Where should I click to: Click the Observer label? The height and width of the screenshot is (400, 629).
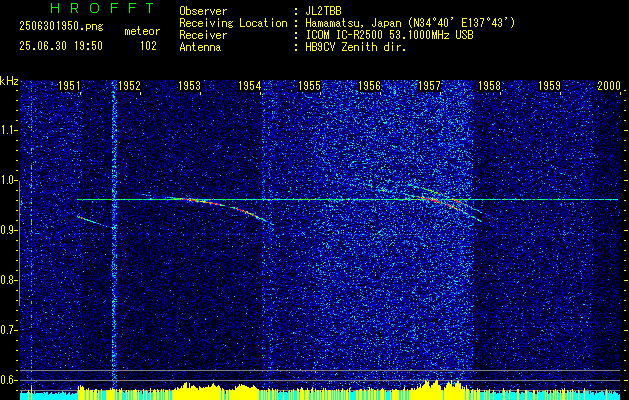(x=203, y=11)
